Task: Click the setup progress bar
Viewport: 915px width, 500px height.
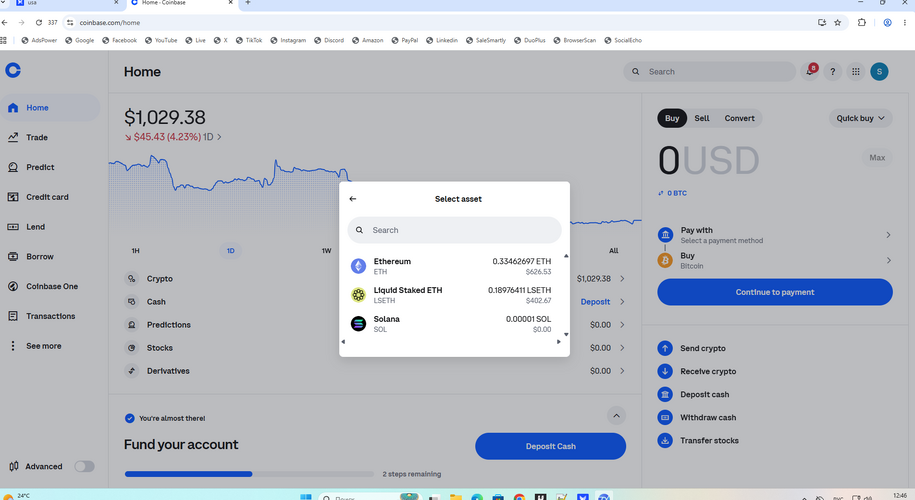Action: click(249, 474)
